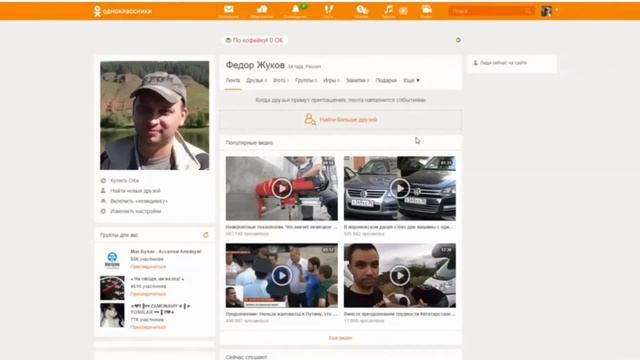Image resolution: width=640 pixels, height=360 pixels.
Task: Join the ZAMONAVIY YOSHLAR group
Action: click(148, 327)
